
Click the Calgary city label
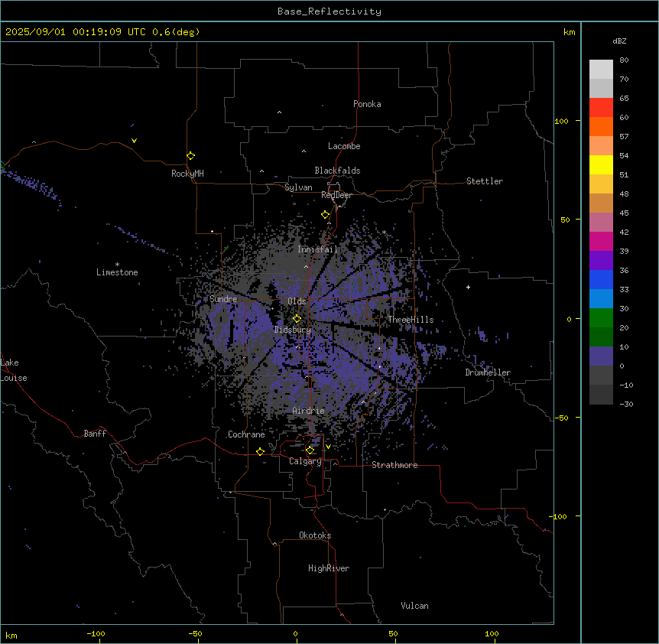tap(305, 461)
